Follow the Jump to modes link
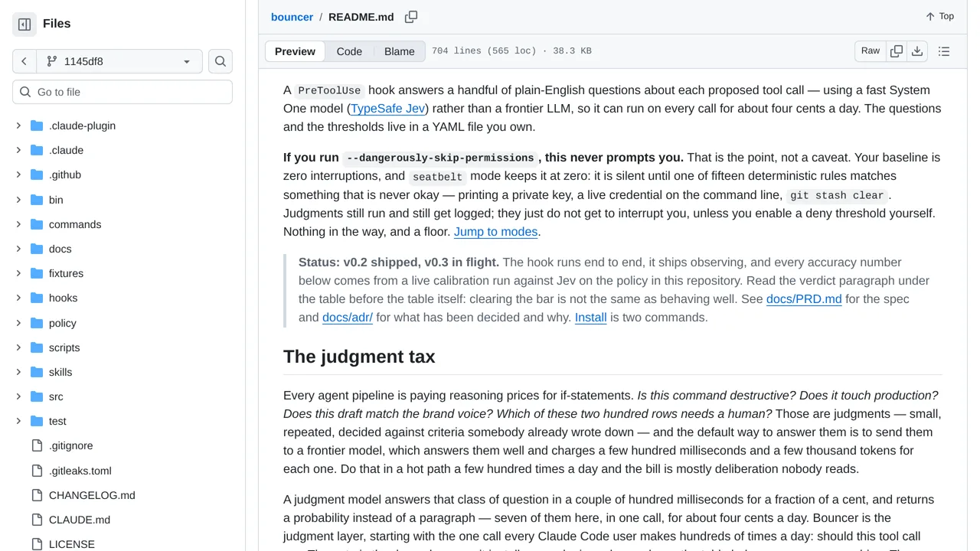 click(x=495, y=231)
